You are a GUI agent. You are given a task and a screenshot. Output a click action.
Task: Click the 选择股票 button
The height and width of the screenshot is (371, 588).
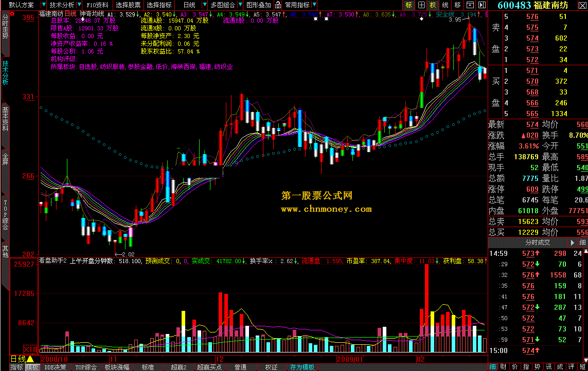pos(128,5)
